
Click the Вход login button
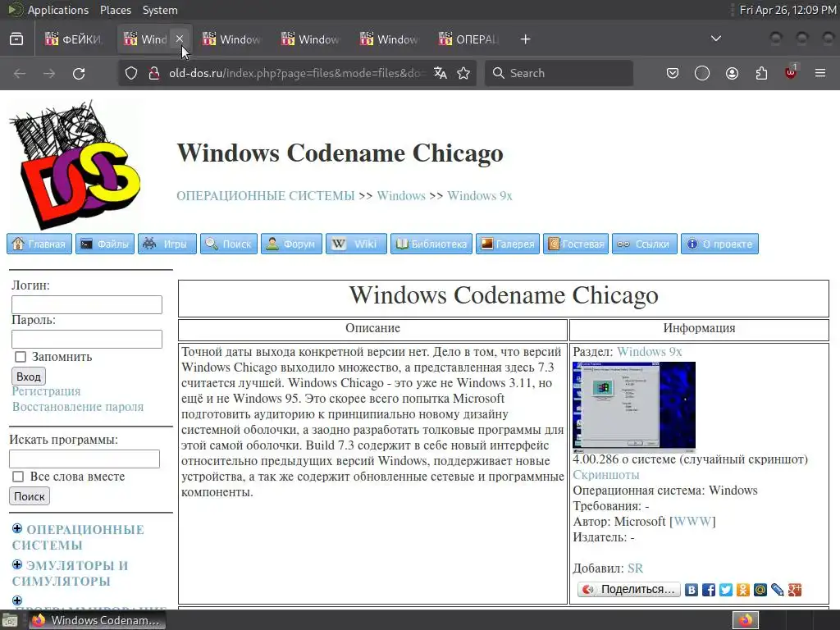(29, 376)
